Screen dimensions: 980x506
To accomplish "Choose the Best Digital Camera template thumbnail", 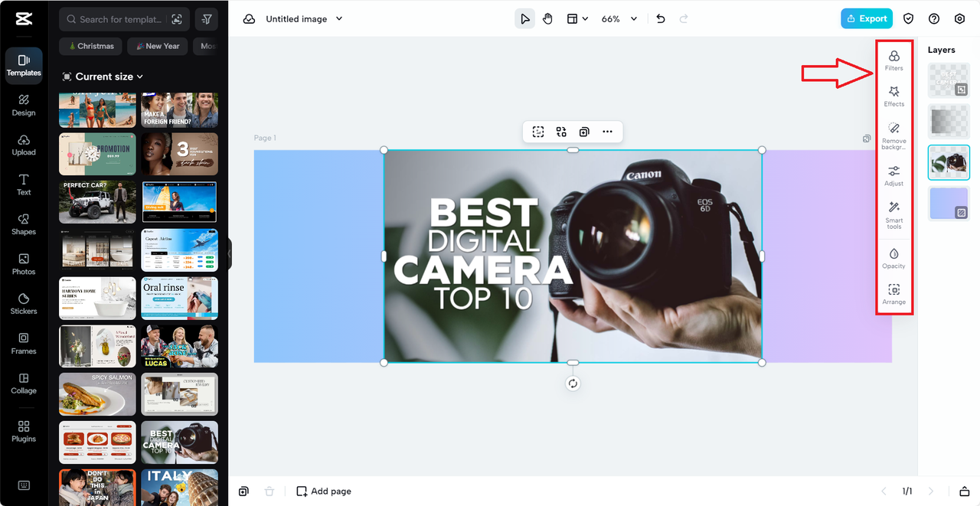I will tap(179, 442).
